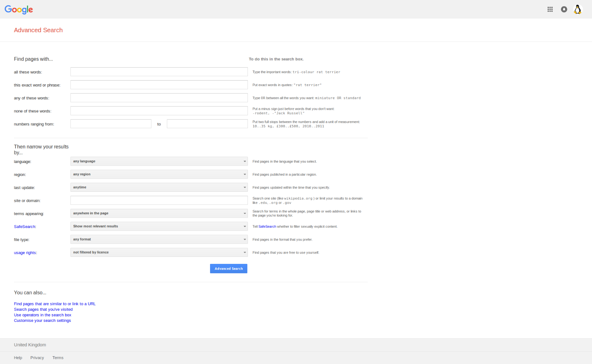
Task: Open 'Search pages that you've visited' link
Action: [x=43, y=309]
